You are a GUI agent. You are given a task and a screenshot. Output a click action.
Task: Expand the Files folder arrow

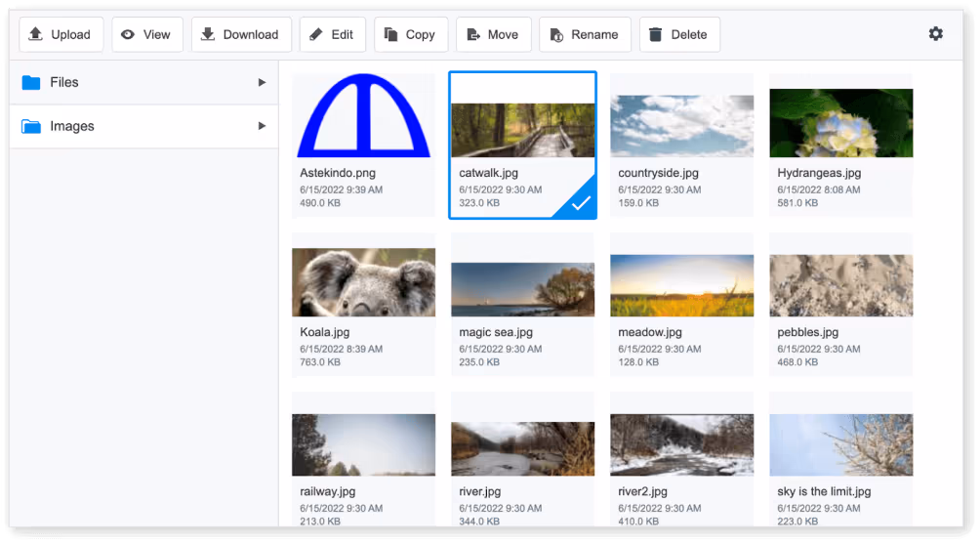coord(262,82)
